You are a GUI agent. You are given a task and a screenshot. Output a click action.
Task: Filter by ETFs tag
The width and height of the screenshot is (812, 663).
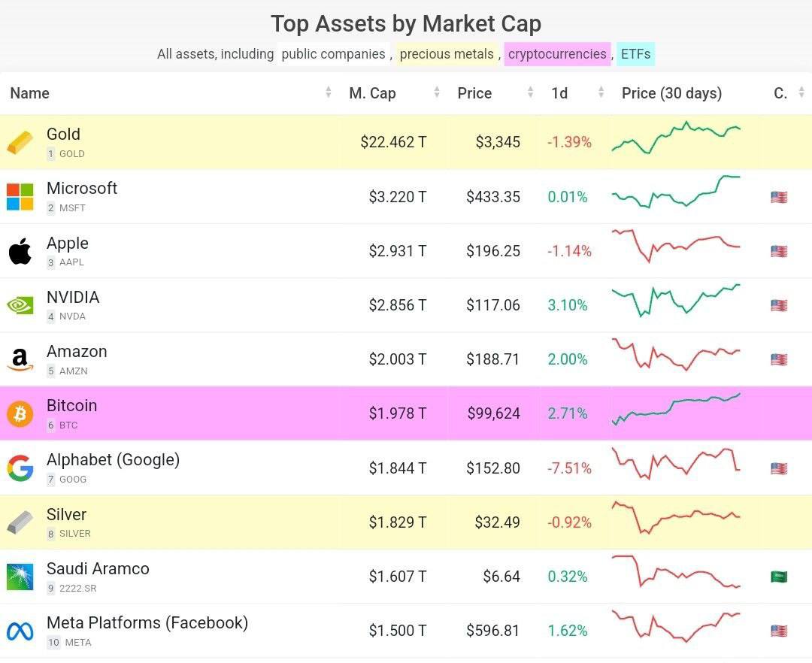coord(635,54)
